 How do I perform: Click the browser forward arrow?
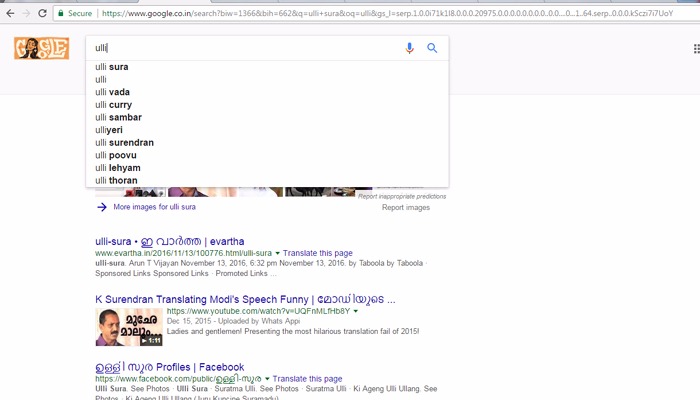[x=26, y=13]
